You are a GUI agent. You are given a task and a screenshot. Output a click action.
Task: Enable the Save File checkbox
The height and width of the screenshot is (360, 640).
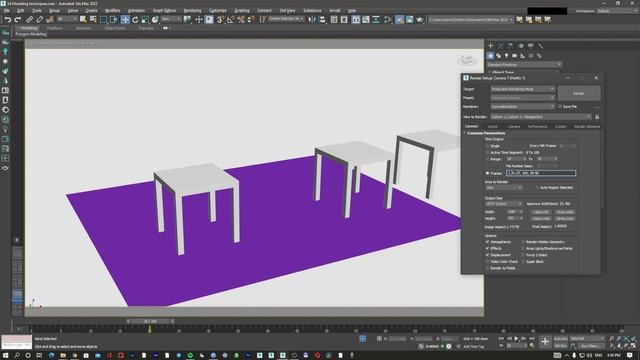(x=560, y=106)
